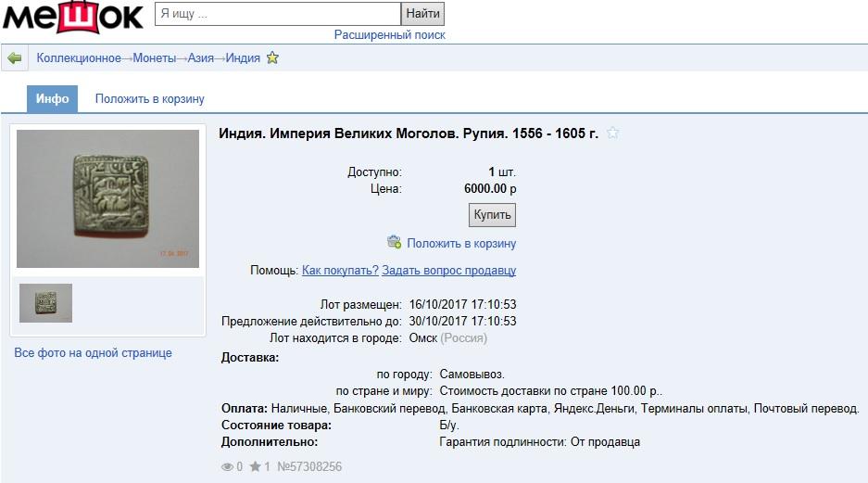The width and height of the screenshot is (868, 483).
Task: Select the small coin thumbnail below photo
Action: 45,303
